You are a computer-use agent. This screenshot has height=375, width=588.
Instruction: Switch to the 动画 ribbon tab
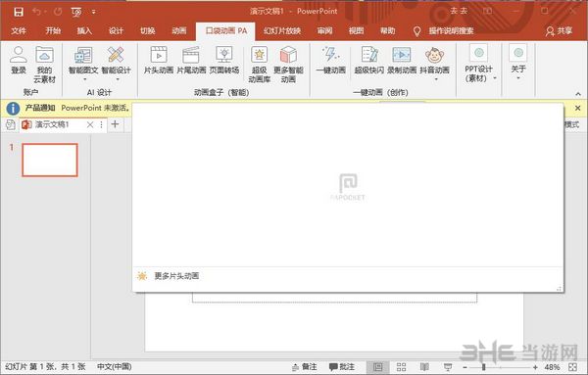pos(179,30)
